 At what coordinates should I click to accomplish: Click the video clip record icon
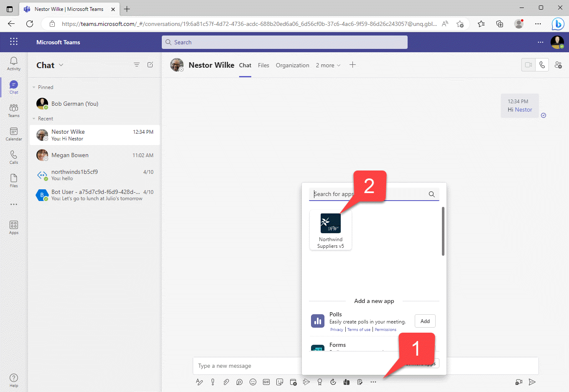click(x=519, y=382)
